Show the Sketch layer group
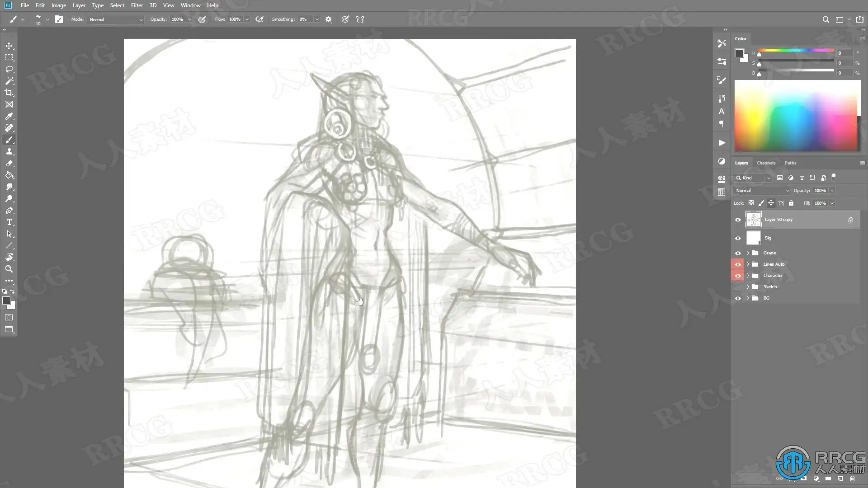The width and height of the screenshot is (868, 488). (x=738, y=287)
